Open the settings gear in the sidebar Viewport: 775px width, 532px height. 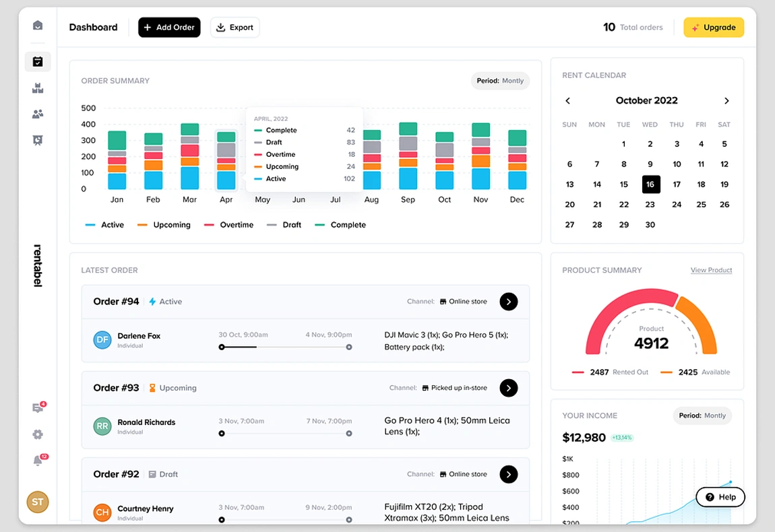click(38, 434)
